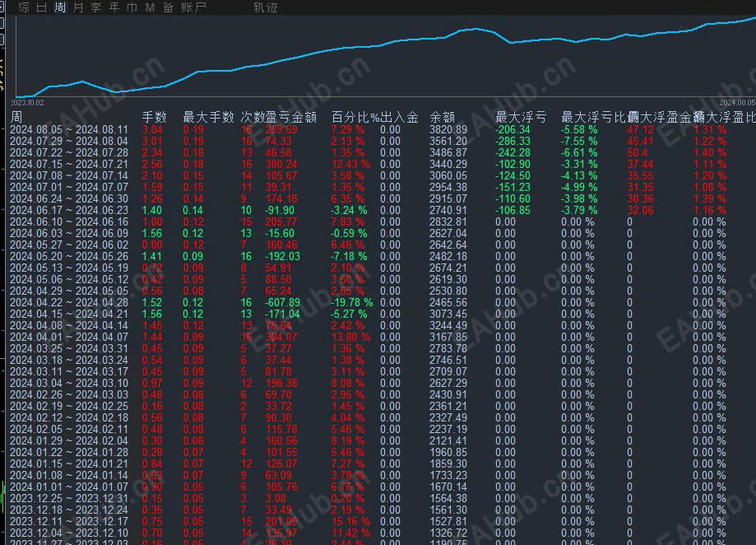
Task: Sort by the 周 column header
Action: click(16, 117)
